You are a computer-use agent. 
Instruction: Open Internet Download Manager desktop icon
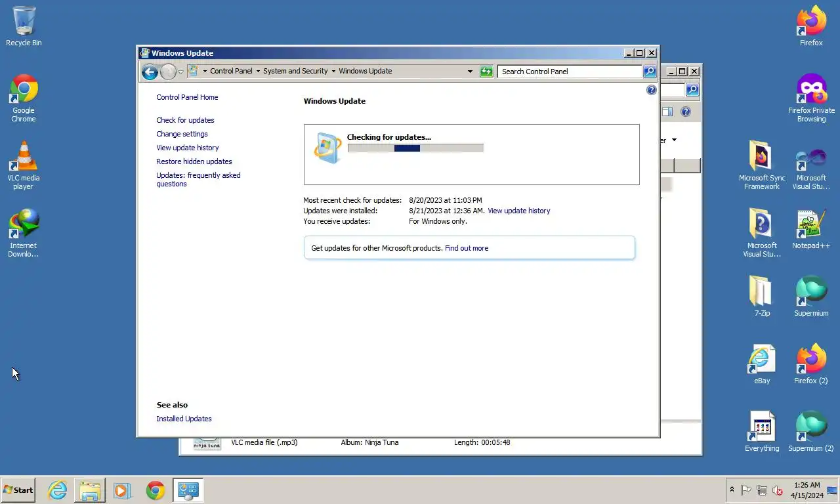click(x=24, y=233)
